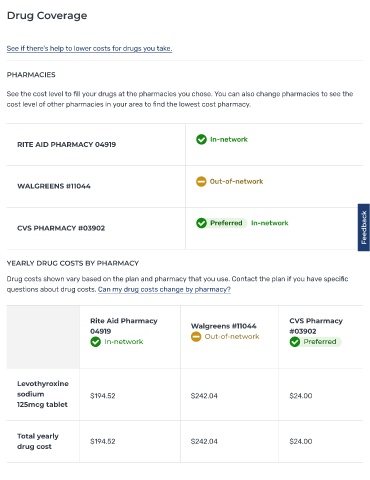Click green check icon under CVS Pharmacy column header
Image resolution: width=370 pixels, height=480 pixels.
point(295,342)
